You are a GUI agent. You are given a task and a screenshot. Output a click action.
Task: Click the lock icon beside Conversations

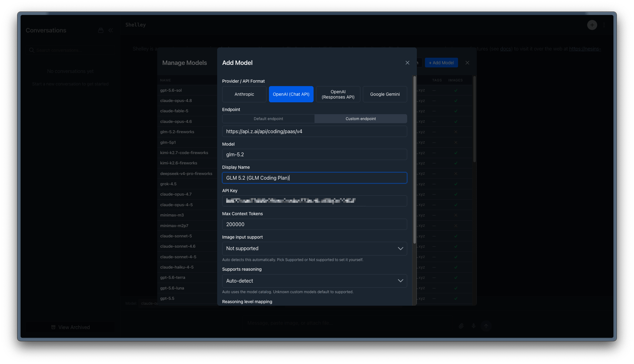[x=100, y=30]
